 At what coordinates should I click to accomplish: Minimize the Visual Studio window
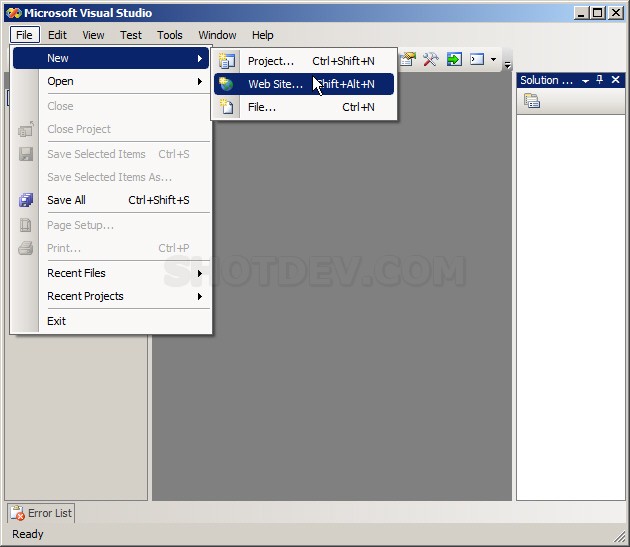tap(581, 13)
